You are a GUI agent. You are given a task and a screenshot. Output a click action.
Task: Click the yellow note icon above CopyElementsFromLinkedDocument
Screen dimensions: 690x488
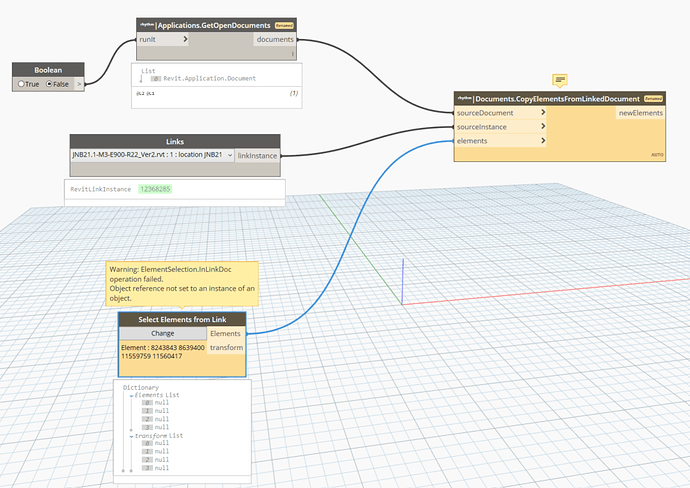560,80
